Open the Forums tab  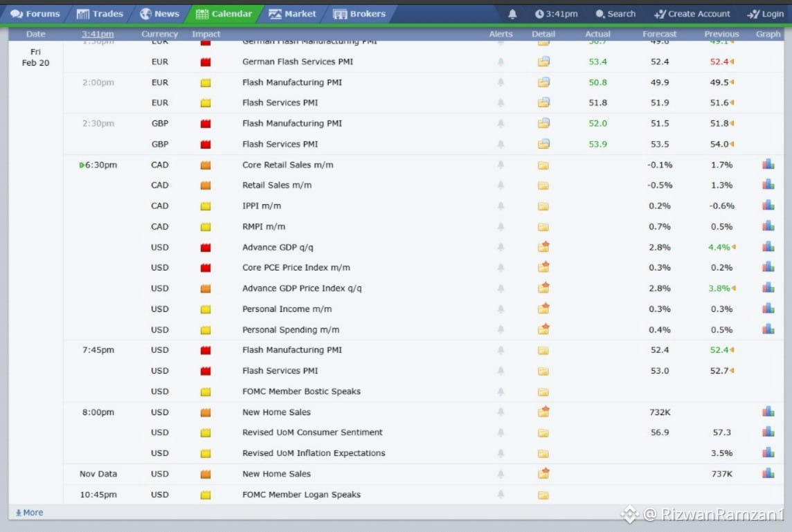pos(35,14)
